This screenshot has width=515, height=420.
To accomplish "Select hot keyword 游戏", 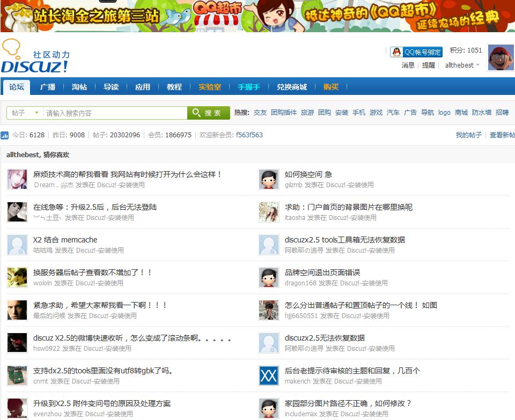I will (x=376, y=113).
